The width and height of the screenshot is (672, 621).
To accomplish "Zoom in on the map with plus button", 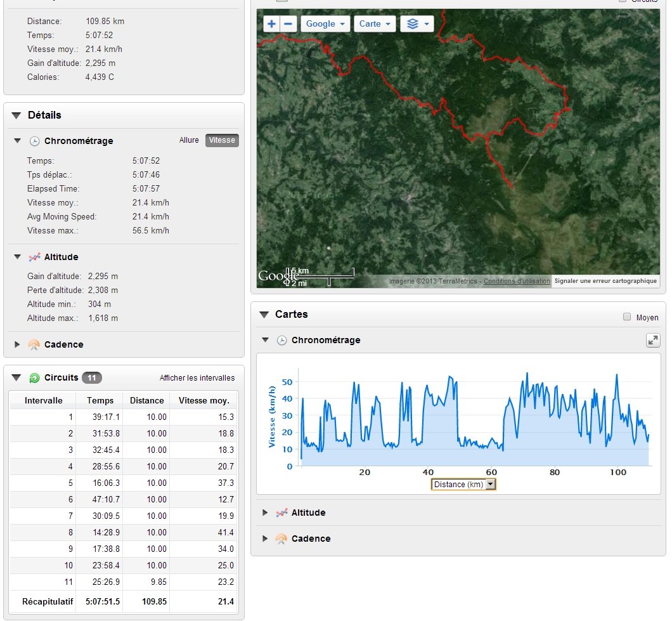I will (272, 23).
